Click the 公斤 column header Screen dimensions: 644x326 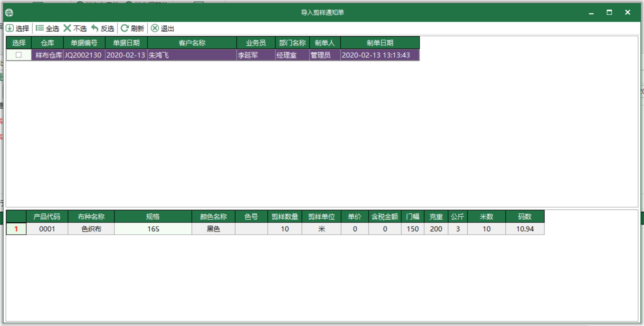[x=458, y=217]
